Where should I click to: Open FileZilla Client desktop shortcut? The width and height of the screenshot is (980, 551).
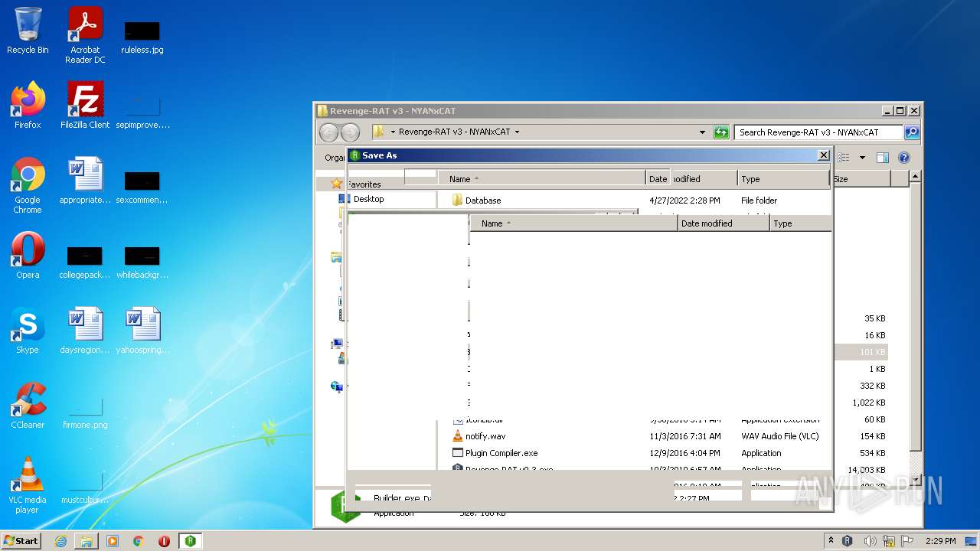click(x=85, y=106)
